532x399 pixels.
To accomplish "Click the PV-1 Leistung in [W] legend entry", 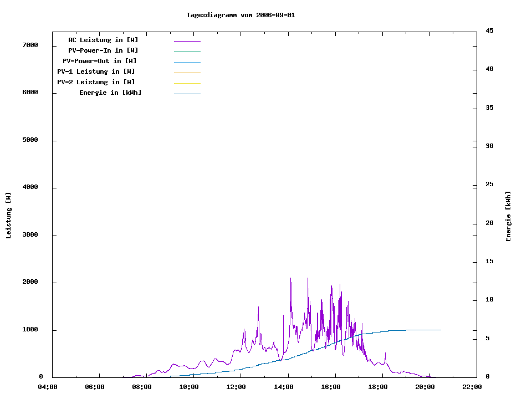I will 96,71.
